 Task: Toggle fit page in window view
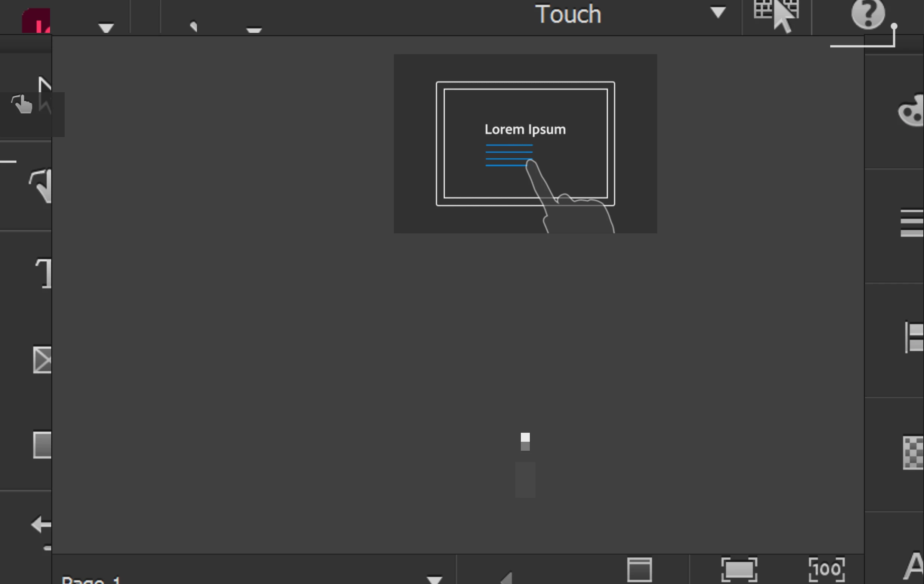tap(739, 570)
